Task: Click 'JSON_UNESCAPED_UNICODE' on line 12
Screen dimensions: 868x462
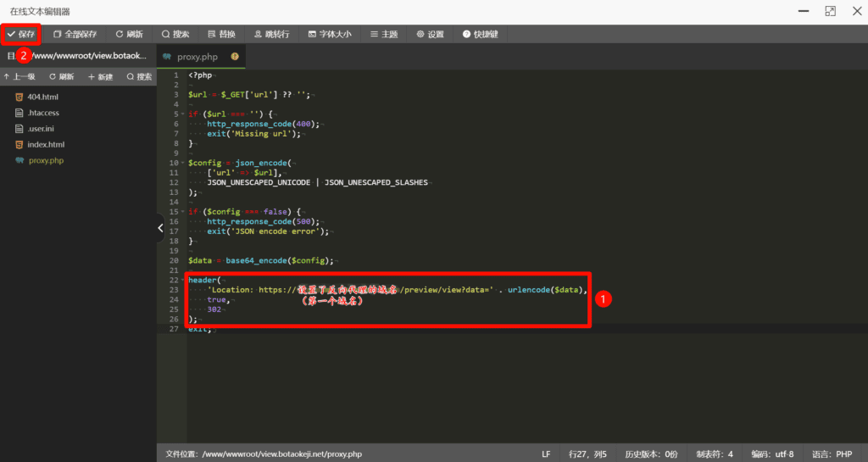Action: [x=259, y=182]
